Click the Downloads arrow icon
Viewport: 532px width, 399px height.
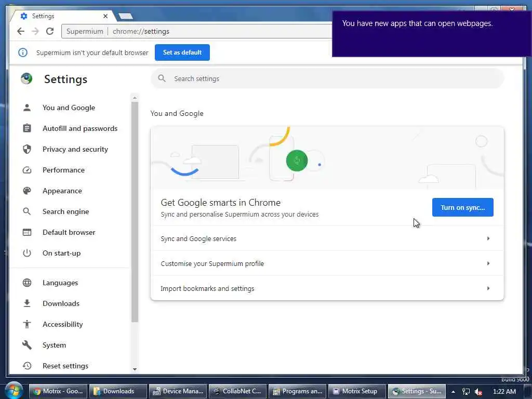pyautogui.click(x=27, y=303)
